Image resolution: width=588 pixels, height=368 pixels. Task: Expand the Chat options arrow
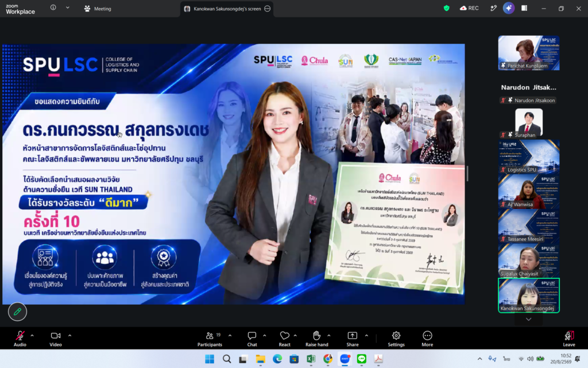264,335
